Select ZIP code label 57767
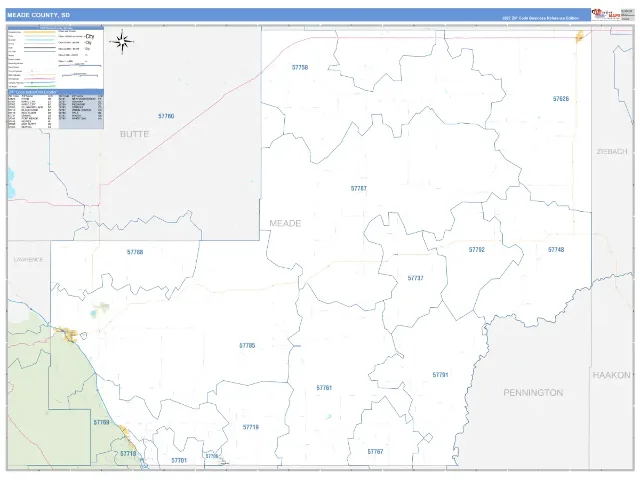 (x=376, y=452)
